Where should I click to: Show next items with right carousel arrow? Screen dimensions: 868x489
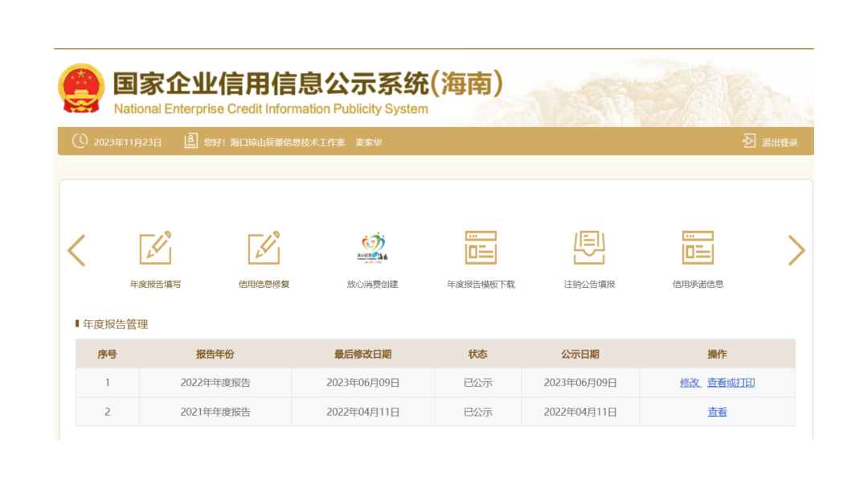tap(796, 250)
